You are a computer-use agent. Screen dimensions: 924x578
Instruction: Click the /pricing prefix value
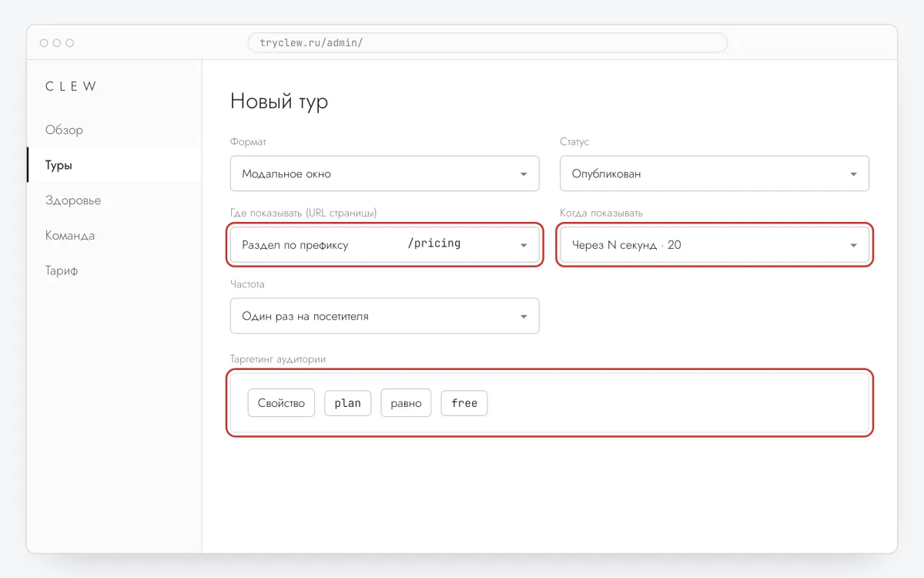point(434,244)
